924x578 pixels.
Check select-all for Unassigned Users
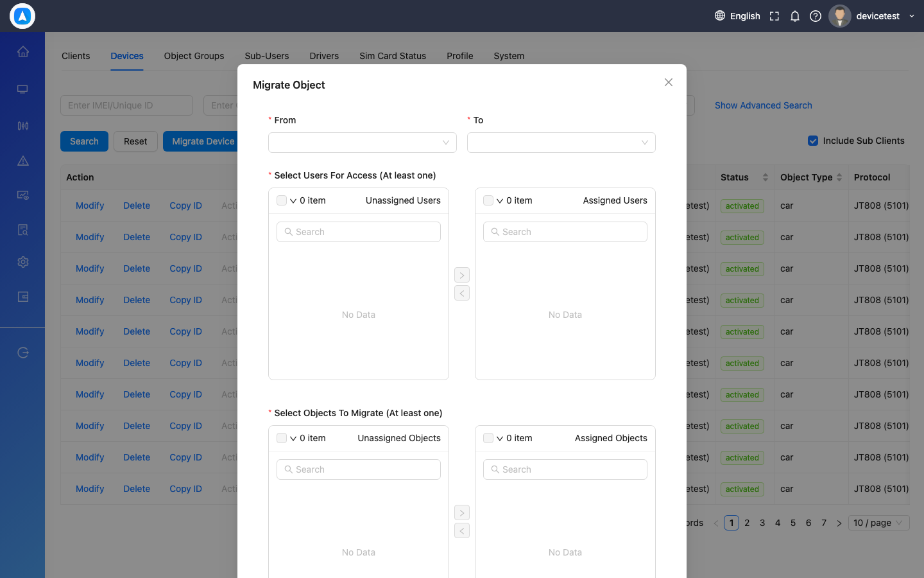click(x=282, y=200)
